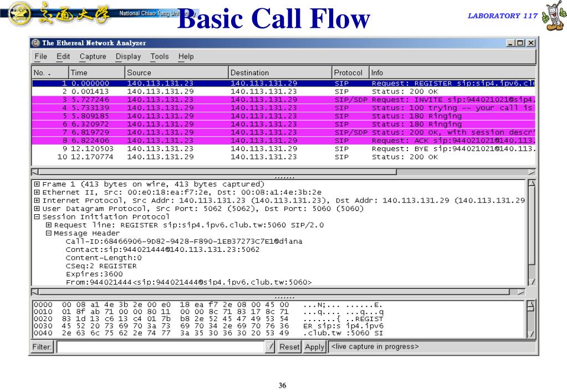Viewport: 567px width, 392px height.
Task: Select the Call-ID header line
Action: [x=183, y=241]
